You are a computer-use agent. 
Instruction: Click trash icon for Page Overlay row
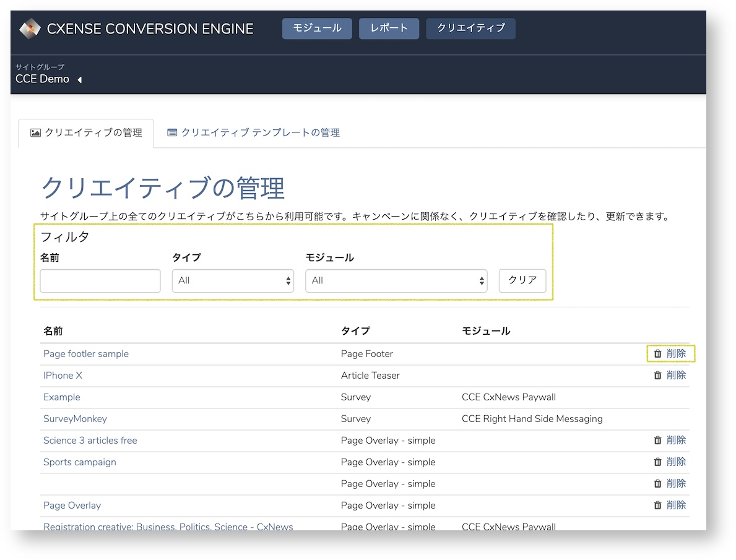[x=657, y=505]
